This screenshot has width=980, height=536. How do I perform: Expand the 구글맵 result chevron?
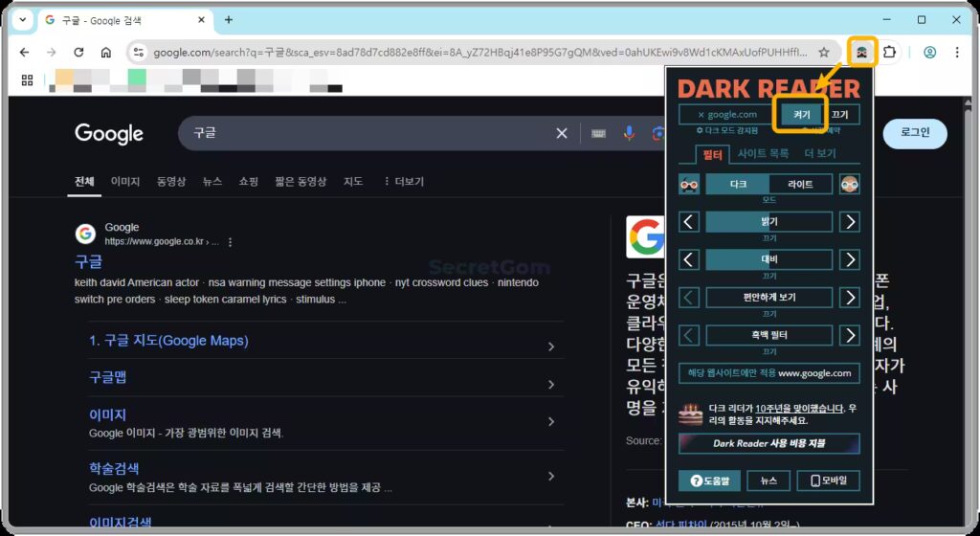(550, 384)
